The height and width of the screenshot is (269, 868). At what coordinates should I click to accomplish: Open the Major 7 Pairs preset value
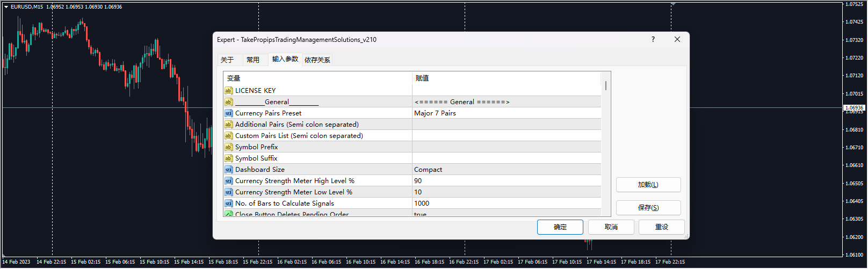507,113
